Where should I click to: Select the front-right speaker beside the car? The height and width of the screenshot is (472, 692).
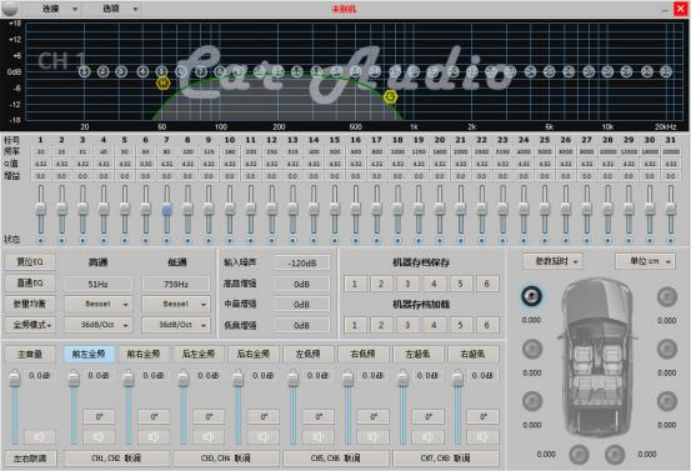click(x=667, y=296)
